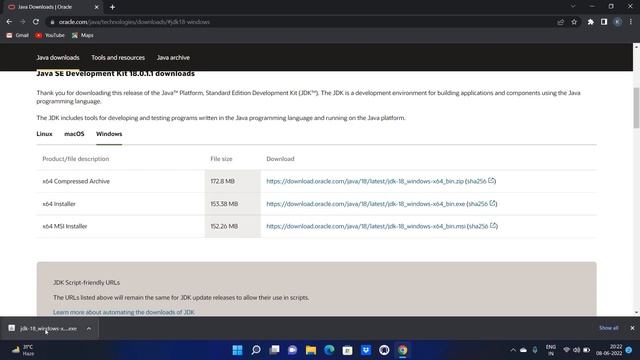Go forward in browser history

point(22,22)
